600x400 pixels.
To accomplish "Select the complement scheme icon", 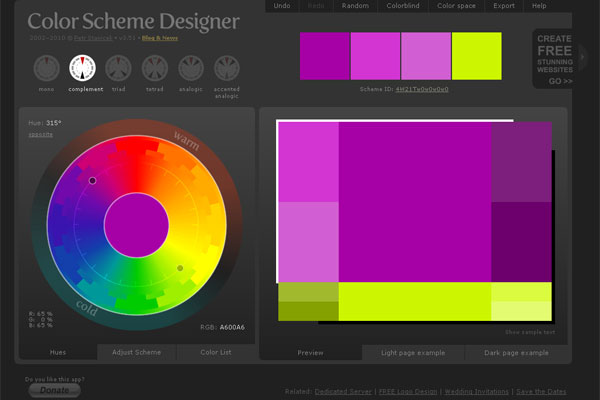I will [83, 68].
